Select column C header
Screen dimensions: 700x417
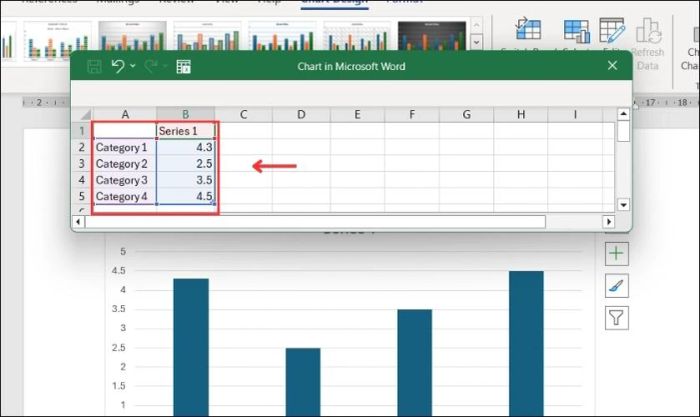pos(244,114)
